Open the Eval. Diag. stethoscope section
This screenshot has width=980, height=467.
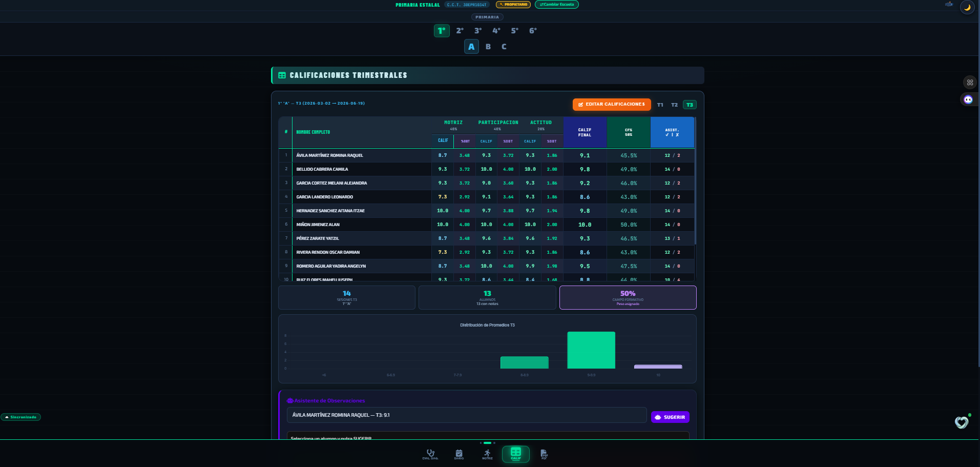tap(430, 454)
